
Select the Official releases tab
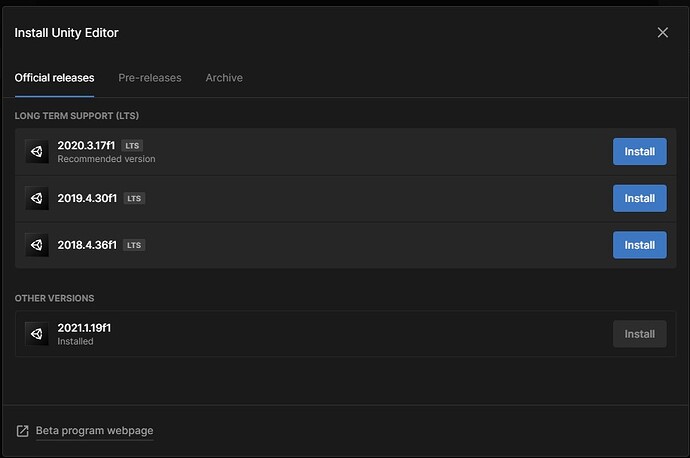tap(54, 78)
